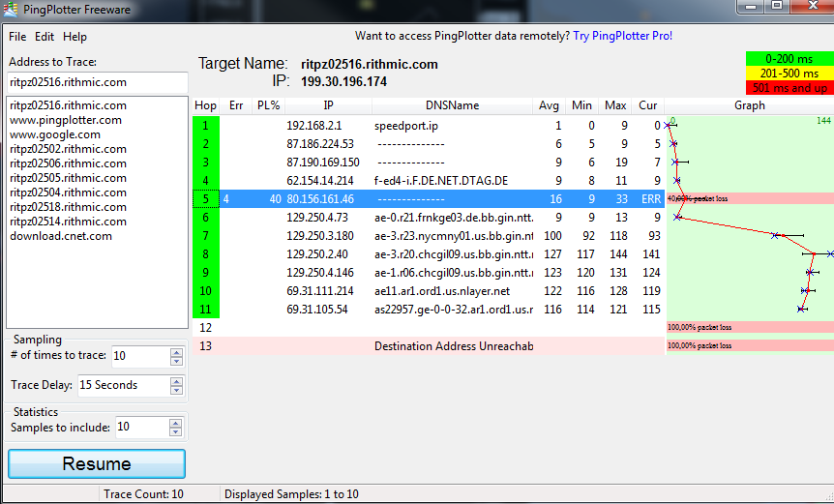The width and height of the screenshot is (834, 504).
Task: Click the PL% column header
Action: 269,105
